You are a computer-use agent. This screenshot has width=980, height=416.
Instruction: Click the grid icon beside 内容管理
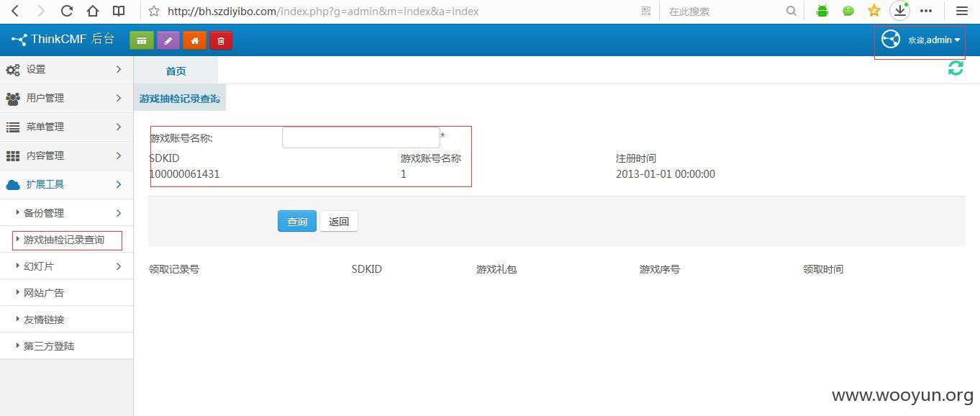point(13,156)
